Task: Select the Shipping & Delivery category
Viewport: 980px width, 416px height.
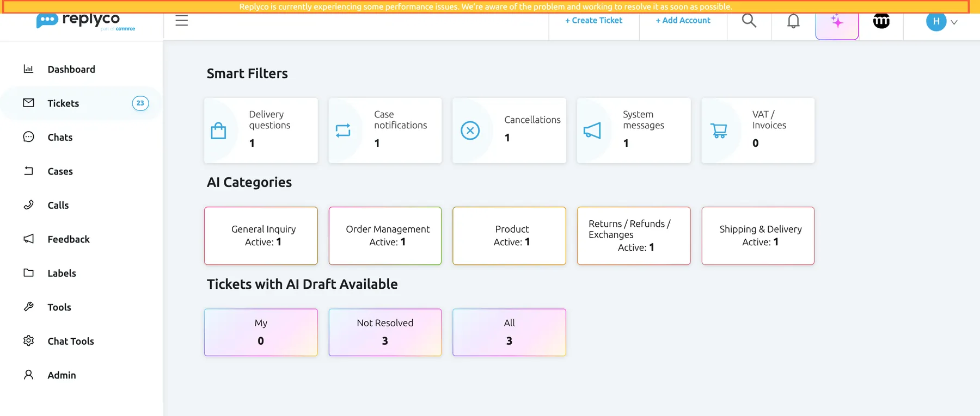Action: tap(758, 236)
